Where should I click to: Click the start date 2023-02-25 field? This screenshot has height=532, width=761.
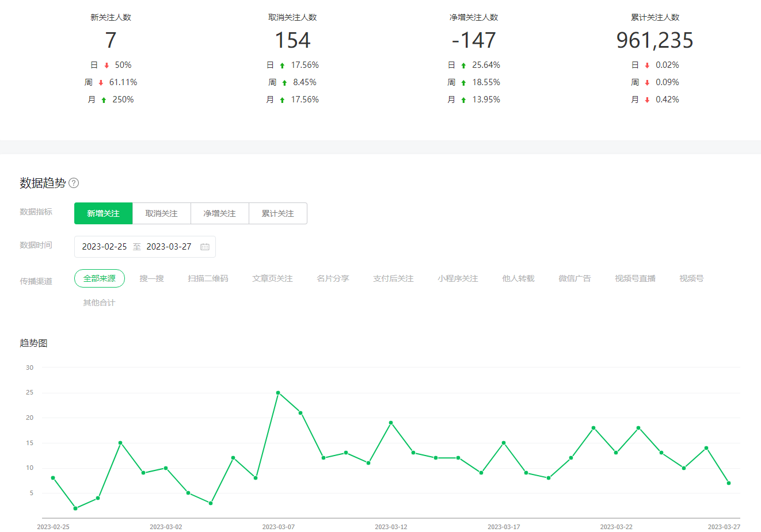click(104, 247)
